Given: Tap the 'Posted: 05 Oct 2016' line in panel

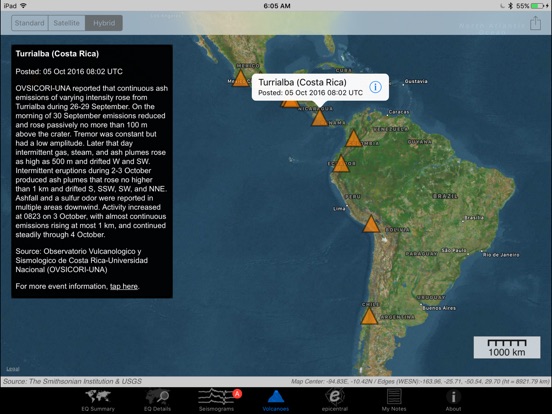Looking at the screenshot, I should tap(69, 71).
